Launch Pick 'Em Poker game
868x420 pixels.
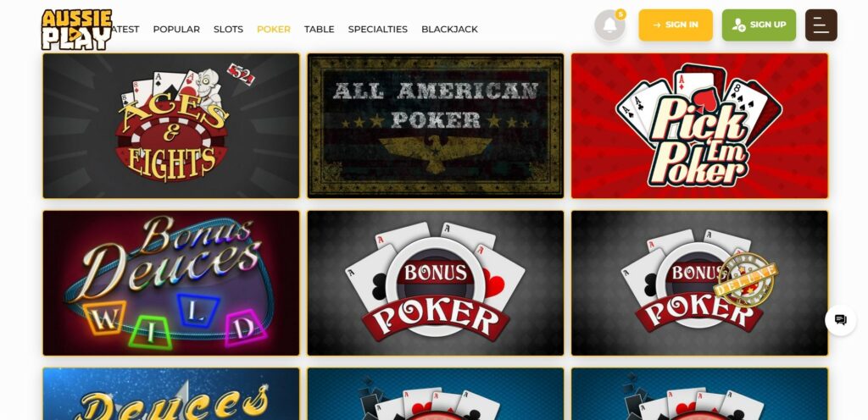click(x=699, y=125)
